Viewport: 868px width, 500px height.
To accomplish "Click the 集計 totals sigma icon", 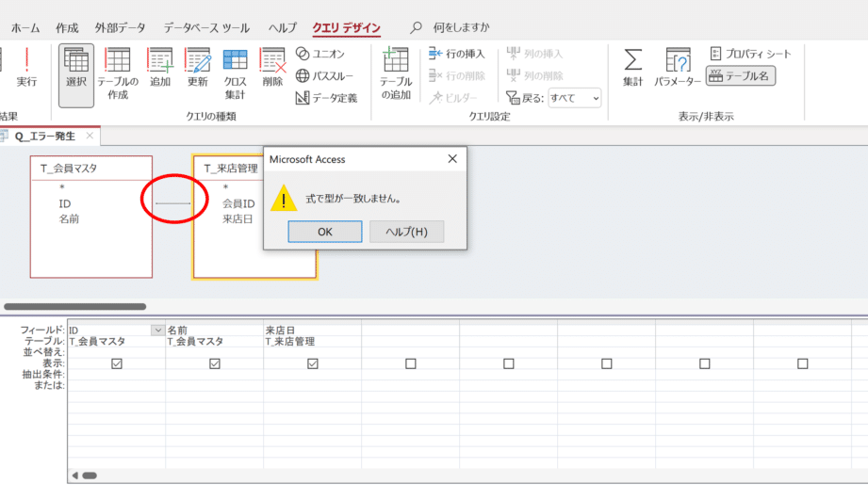I will tap(632, 68).
